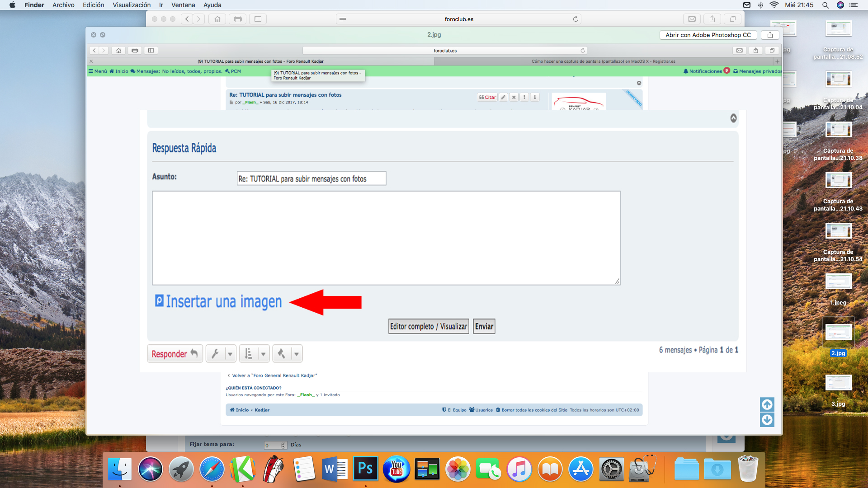Open the Visualización menu

click(132, 5)
